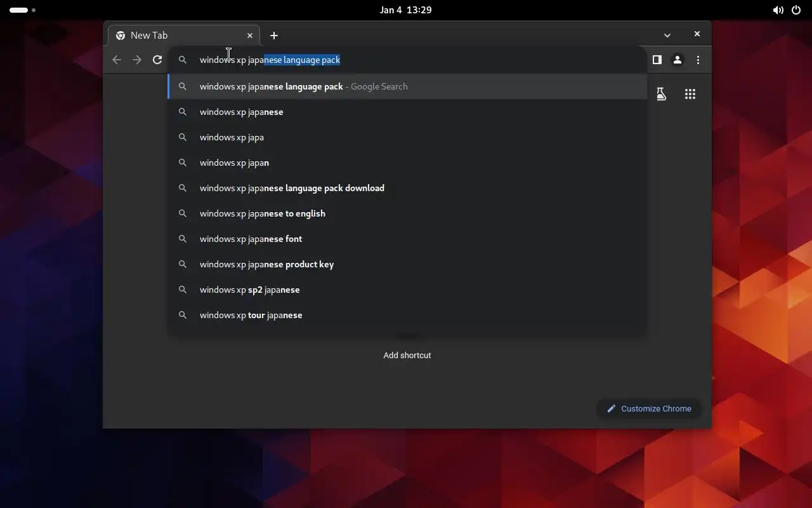812x508 pixels.
Task: Select 'windows xp tour japanese' suggestion
Action: tap(407, 315)
